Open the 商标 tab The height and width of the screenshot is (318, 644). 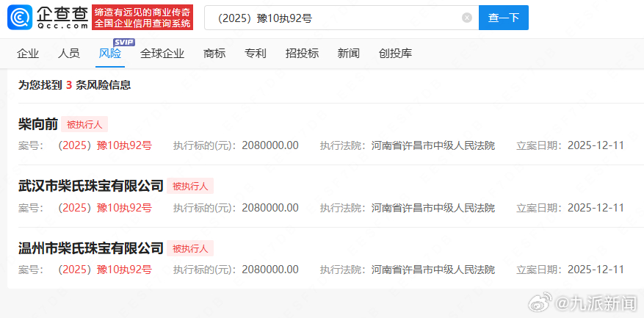214,54
